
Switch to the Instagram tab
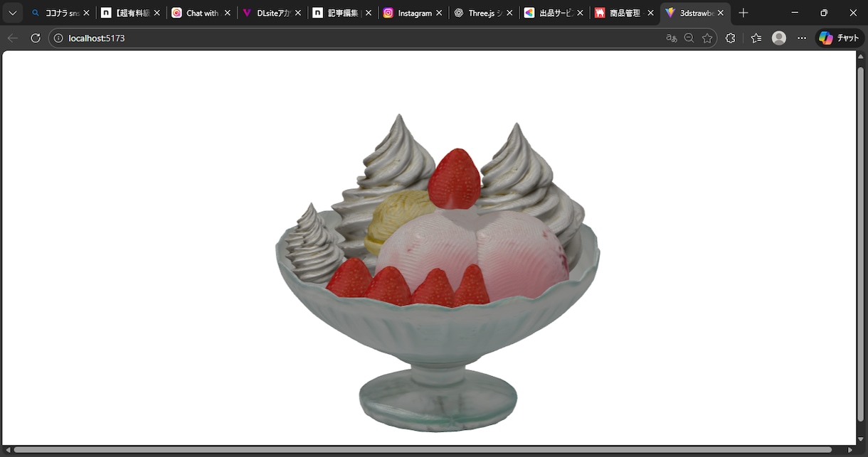(413, 13)
